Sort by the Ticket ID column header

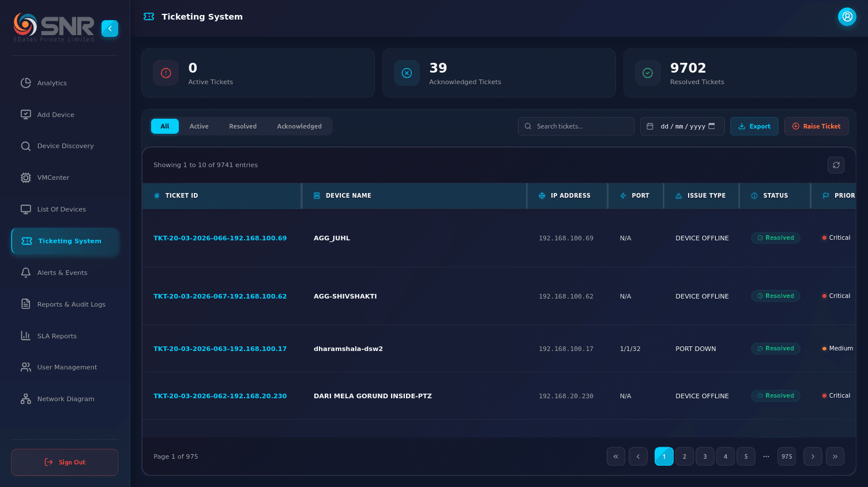(x=181, y=196)
